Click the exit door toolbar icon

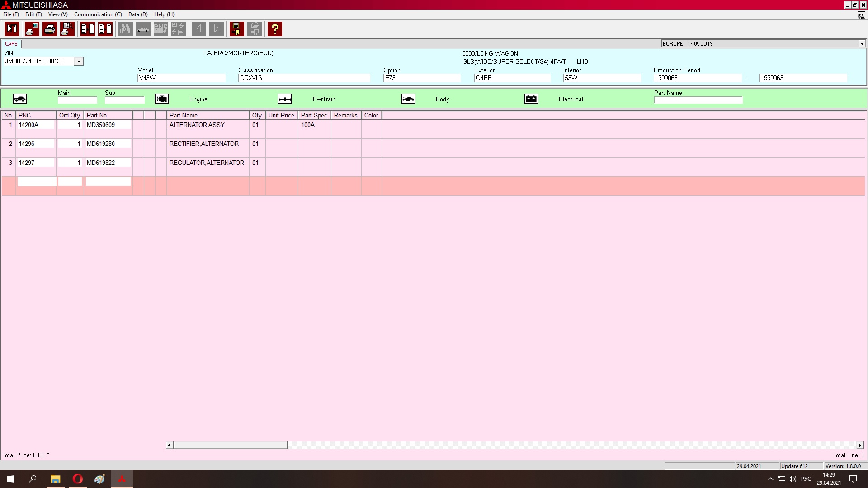pos(12,29)
